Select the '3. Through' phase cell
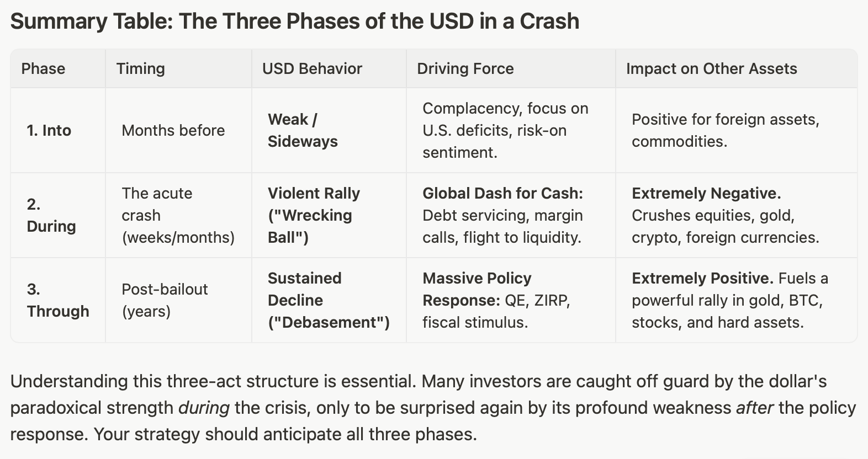This screenshot has width=868, height=459. coord(58,300)
